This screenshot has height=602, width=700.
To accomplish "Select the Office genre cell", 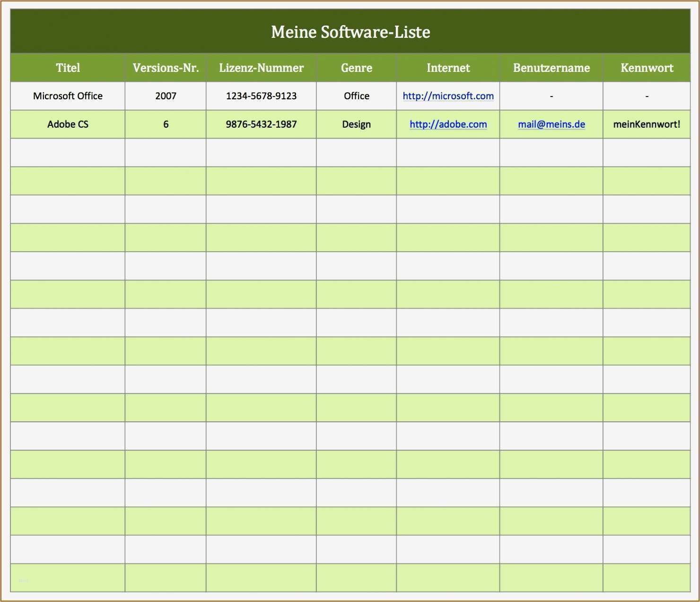I will pyautogui.click(x=356, y=96).
